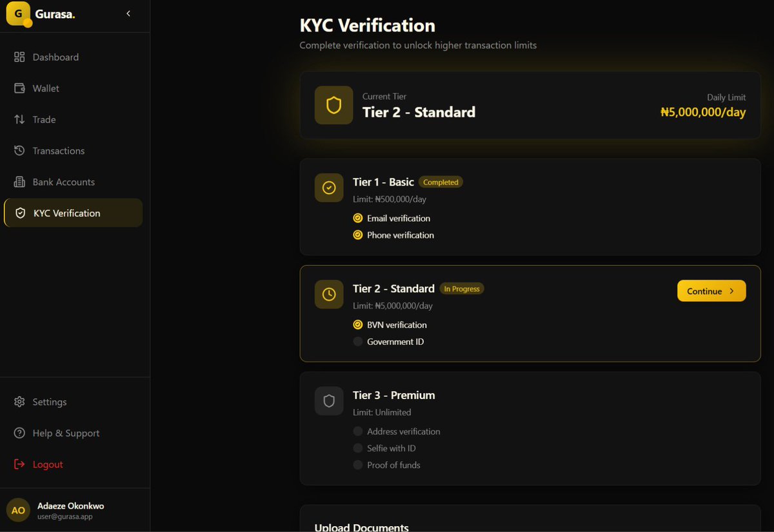Image resolution: width=774 pixels, height=532 pixels.
Task: Open Help & Support
Action: point(75,433)
